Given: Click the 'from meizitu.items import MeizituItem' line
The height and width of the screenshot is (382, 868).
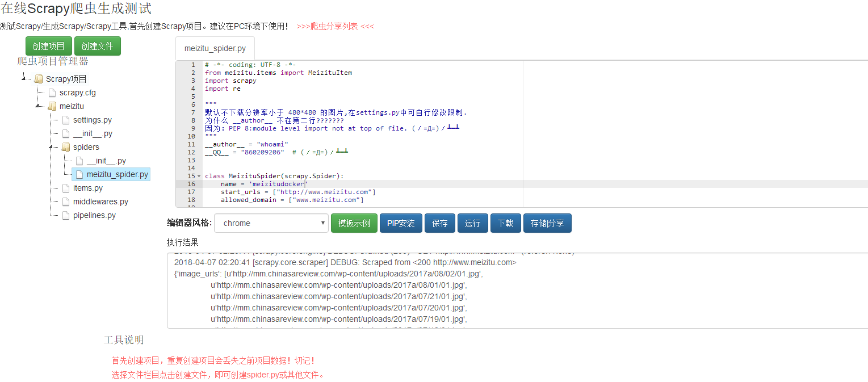Looking at the screenshot, I should [278, 73].
